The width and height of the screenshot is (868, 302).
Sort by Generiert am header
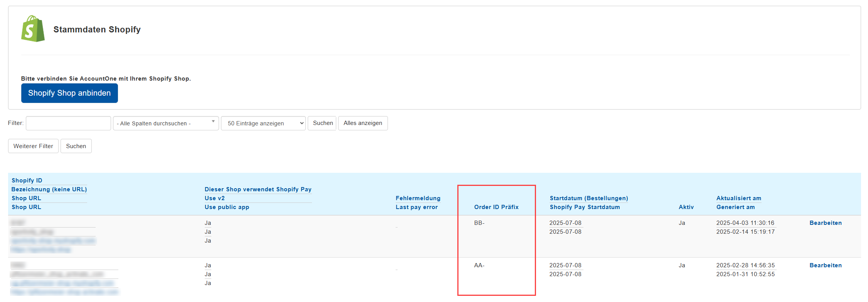click(x=736, y=207)
